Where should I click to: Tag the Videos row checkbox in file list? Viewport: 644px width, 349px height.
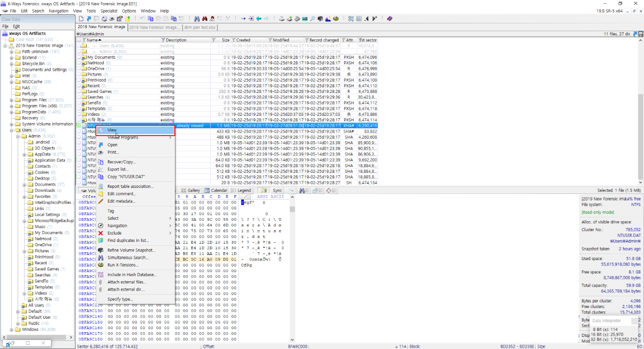pyautogui.click(x=79, y=114)
